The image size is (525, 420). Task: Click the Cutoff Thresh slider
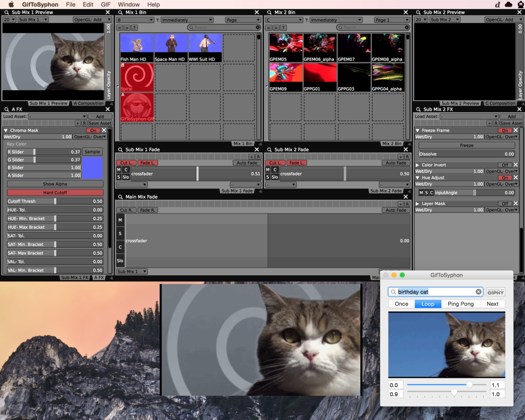point(55,201)
